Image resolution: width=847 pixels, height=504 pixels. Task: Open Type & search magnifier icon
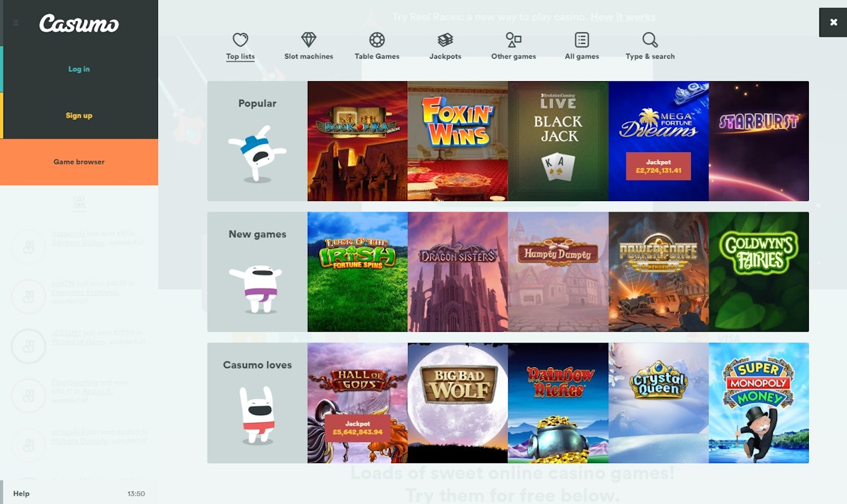(x=649, y=40)
